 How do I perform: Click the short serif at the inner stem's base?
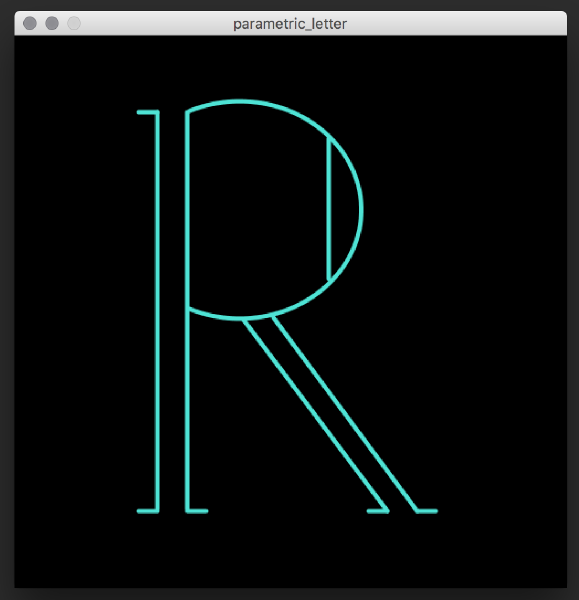[x=197, y=511]
